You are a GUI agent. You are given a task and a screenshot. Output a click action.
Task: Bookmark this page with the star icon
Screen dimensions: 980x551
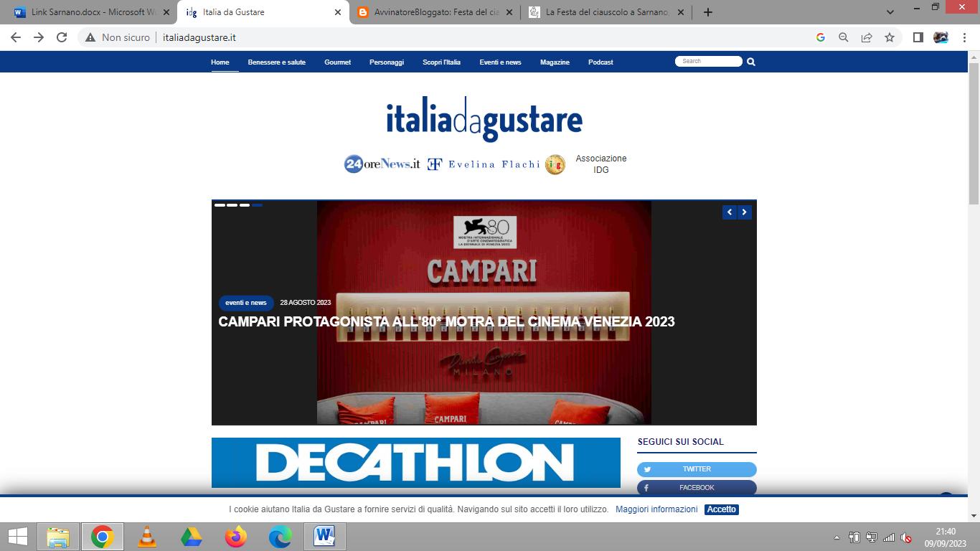[x=890, y=37]
